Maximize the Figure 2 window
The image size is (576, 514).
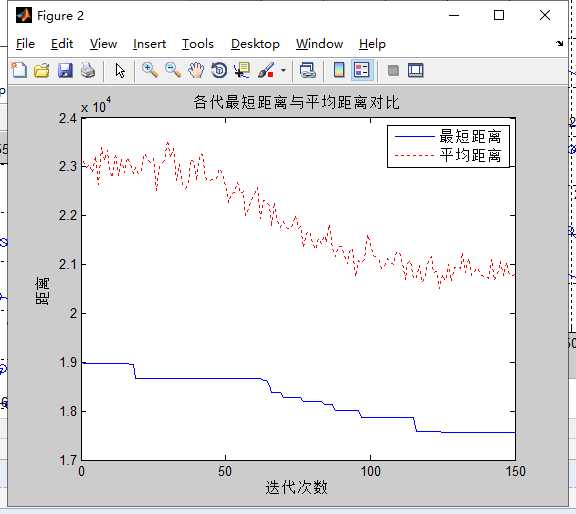(x=498, y=15)
